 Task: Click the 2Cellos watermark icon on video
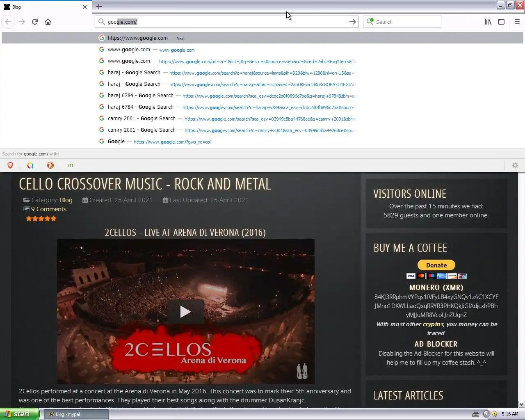[302, 371]
